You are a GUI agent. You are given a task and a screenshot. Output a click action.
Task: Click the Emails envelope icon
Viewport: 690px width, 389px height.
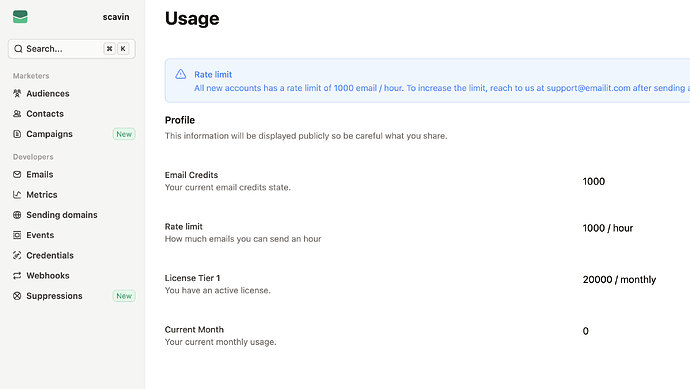17,174
